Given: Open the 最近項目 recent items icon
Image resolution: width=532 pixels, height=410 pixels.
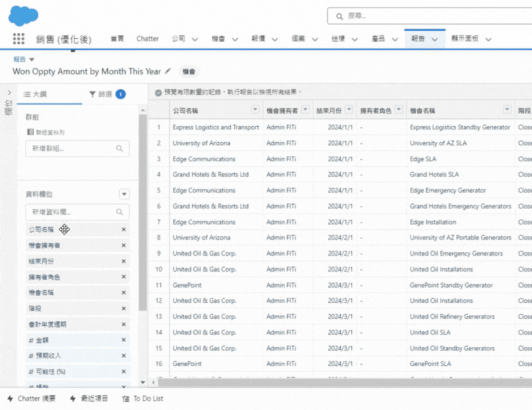Looking at the screenshot, I should 74,399.
